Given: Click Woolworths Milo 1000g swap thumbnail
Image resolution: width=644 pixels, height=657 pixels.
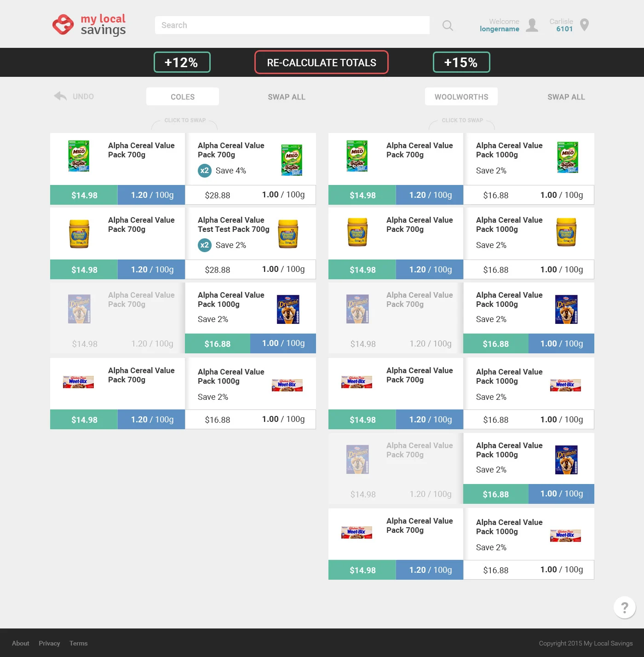Looking at the screenshot, I should point(568,157).
